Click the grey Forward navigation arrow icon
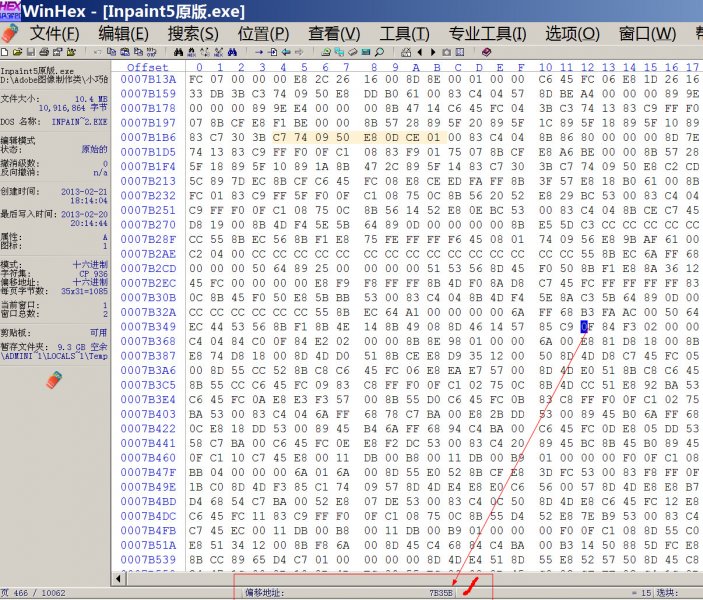Image resolution: width=703 pixels, height=600 pixels. [299, 52]
